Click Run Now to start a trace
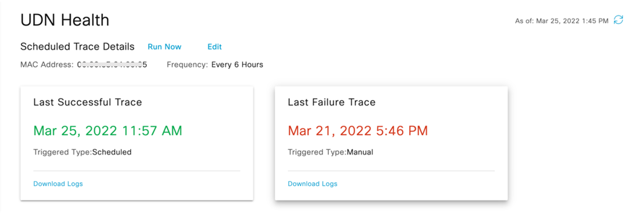Image resolution: width=644 pixels, height=215 pixels. (165, 47)
